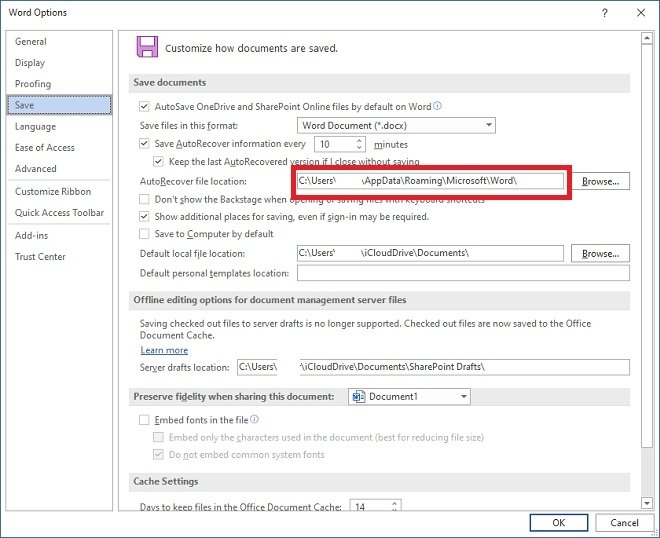
Task: Toggle Embed only the characters used checkbox
Action: [158, 437]
